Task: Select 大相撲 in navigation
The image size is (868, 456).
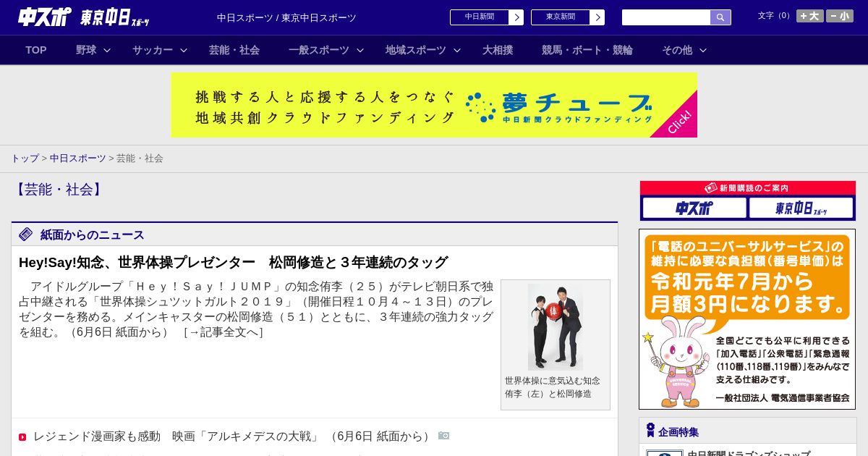Action: [x=498, y=50]
